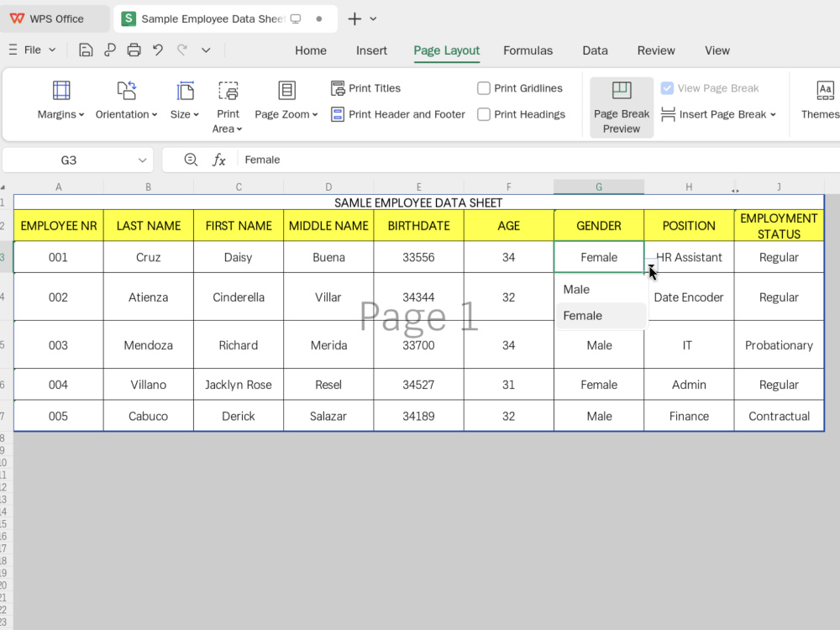Select the cell containing Date Encoder
The height and width of the screenshot is (630, 840).
[x=689, y=297]
